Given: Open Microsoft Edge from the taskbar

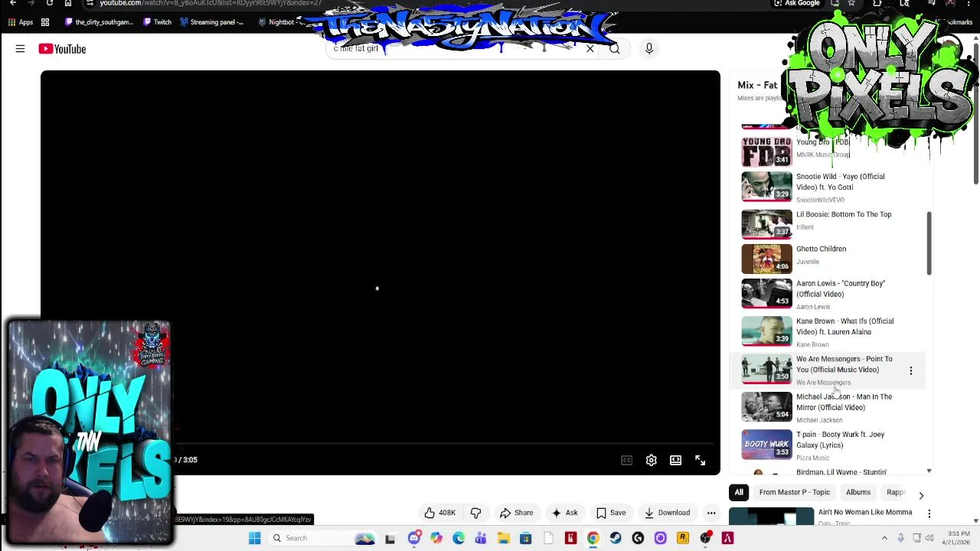Looking at the screenshot, I should tap(459, 538).
